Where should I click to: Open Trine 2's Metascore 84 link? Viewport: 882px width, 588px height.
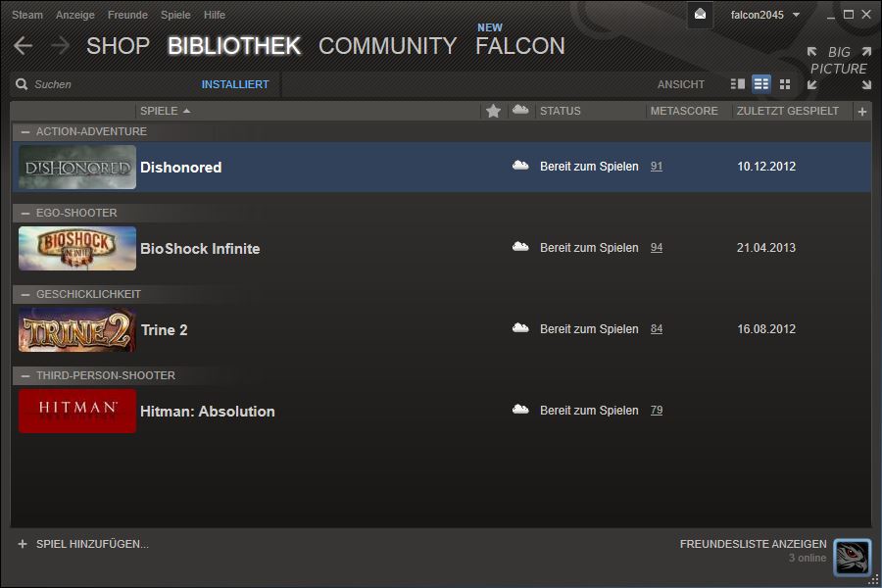point(657,329)
